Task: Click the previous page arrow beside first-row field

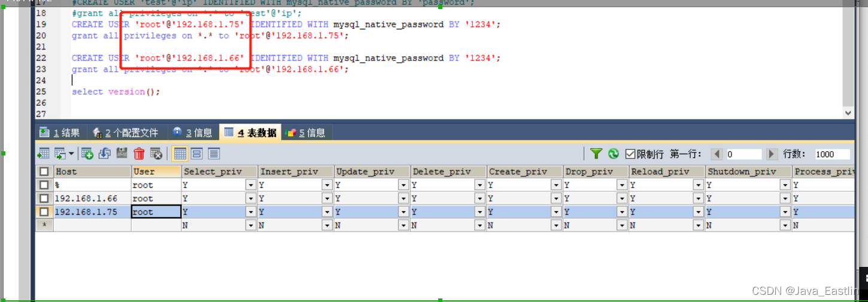Action: (717, 154)
